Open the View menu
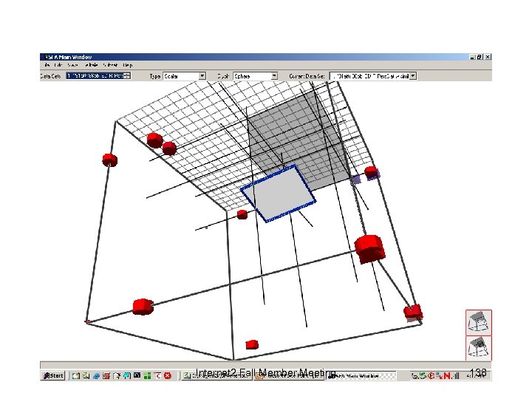The height and width of the screenshot is (399, 532). [72, 65]
